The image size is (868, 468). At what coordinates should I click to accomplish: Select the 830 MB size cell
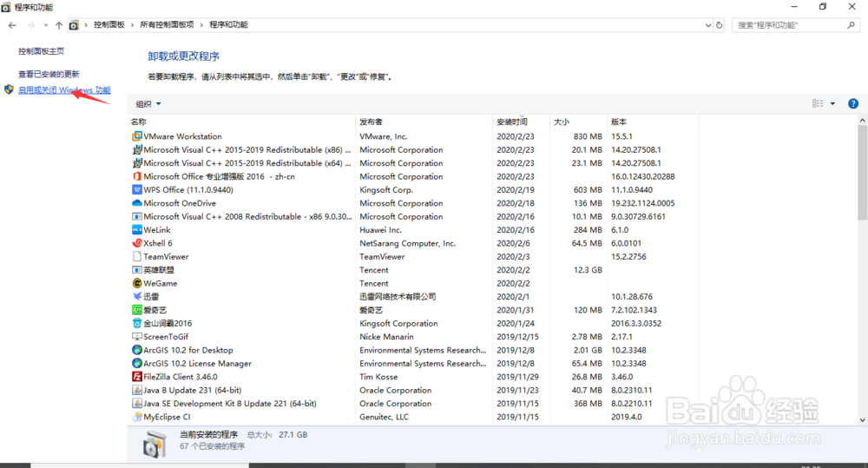[x=588, y=136]
